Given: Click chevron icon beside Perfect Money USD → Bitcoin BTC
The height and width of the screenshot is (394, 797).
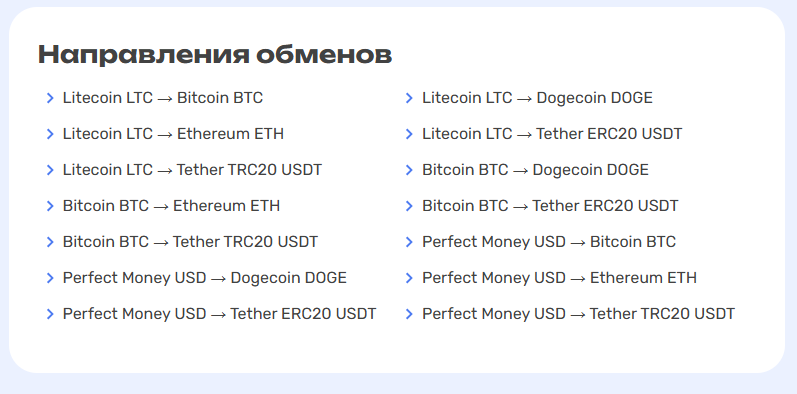Looking at the screenshot, I should point(409,242).
